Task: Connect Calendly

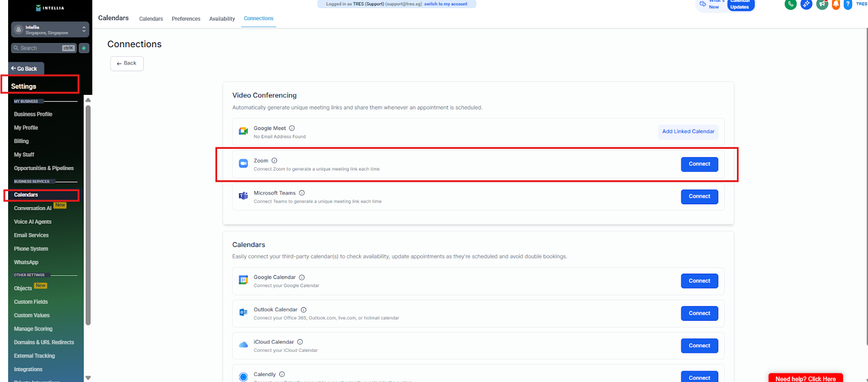Action: [x=699, y=377]
